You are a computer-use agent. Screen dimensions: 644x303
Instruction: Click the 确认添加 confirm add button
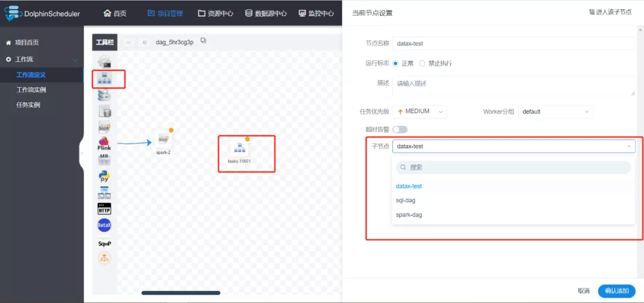click(x=617, y=291)
